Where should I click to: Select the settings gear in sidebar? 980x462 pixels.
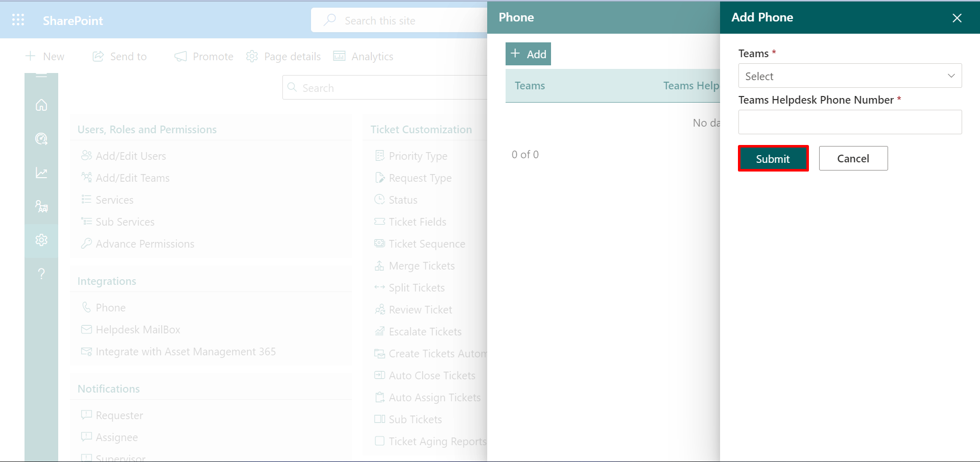[41, 240]
